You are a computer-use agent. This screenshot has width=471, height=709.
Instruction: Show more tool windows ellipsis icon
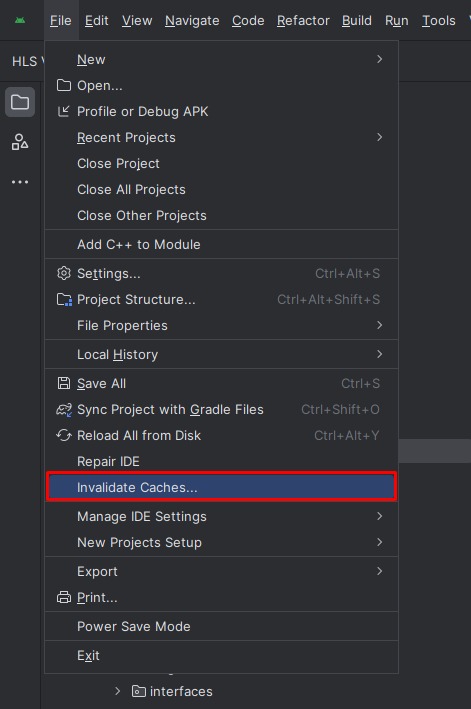(20, 182)
